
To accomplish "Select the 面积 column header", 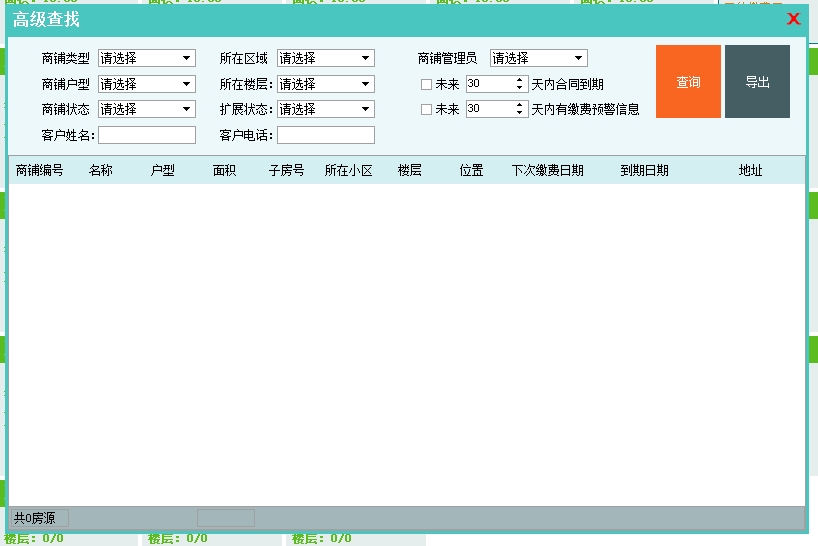I will 224,171.
